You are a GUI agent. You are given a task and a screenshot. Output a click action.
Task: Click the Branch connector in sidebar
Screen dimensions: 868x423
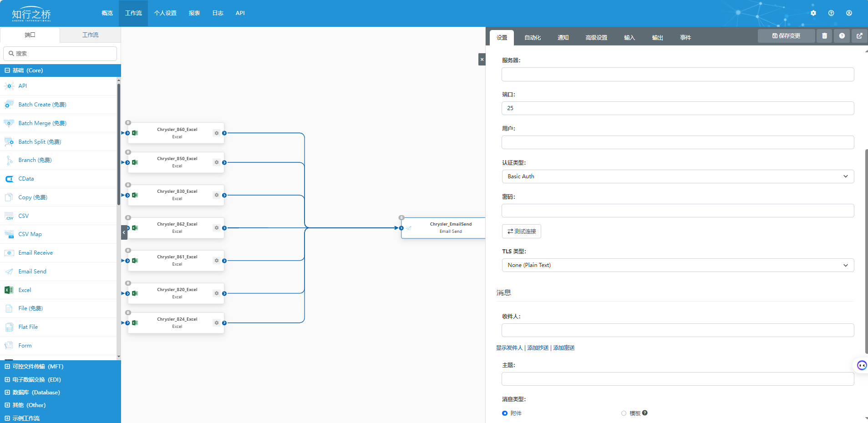[x=35, y=160]
